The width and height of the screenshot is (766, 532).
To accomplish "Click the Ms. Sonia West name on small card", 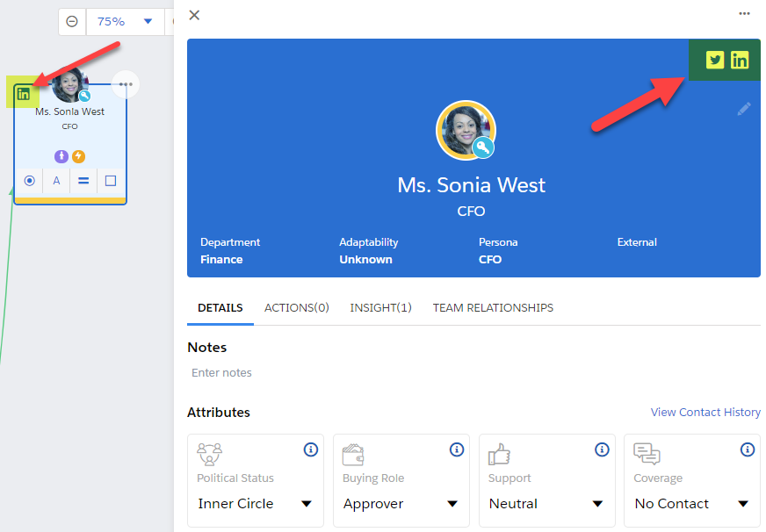I will pos(69,111).
